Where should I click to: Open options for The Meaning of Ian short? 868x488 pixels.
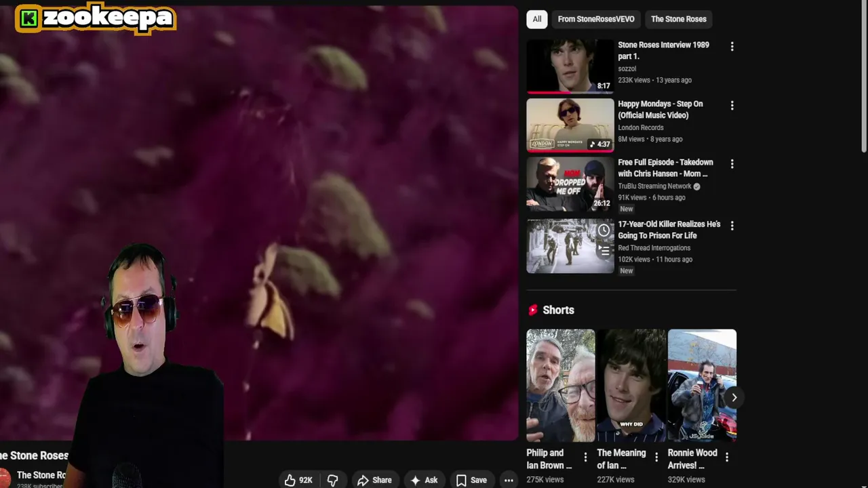tap(656, 457)
